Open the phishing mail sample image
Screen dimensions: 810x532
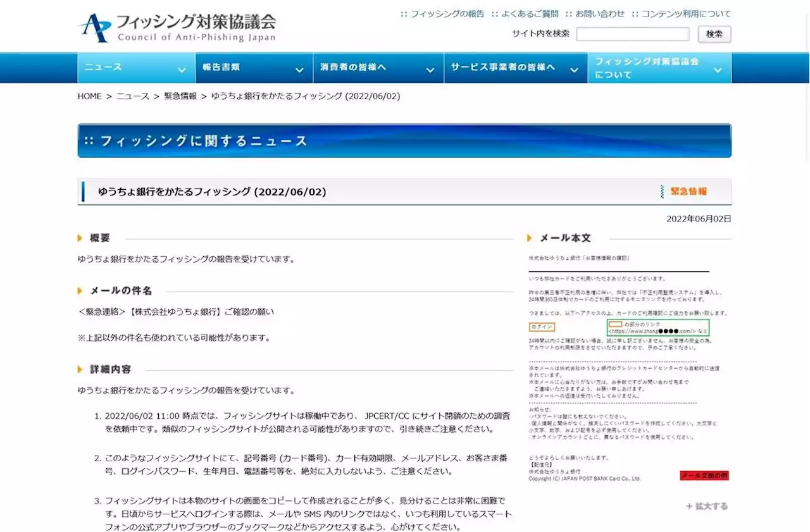pos(629,369)
